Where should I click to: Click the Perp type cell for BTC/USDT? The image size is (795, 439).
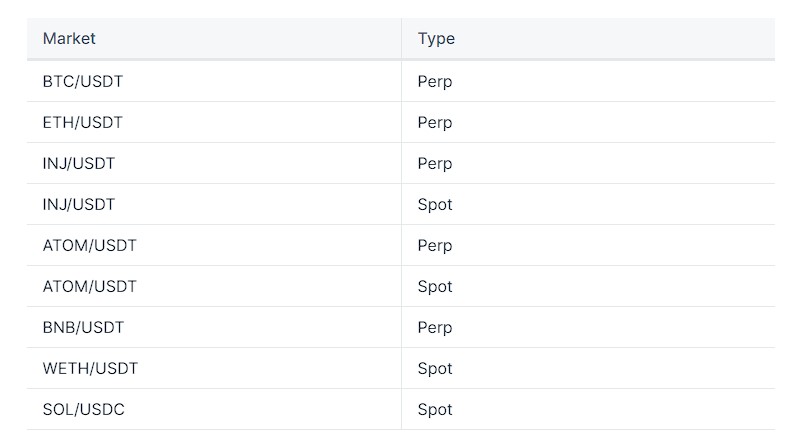pos(435,82)
